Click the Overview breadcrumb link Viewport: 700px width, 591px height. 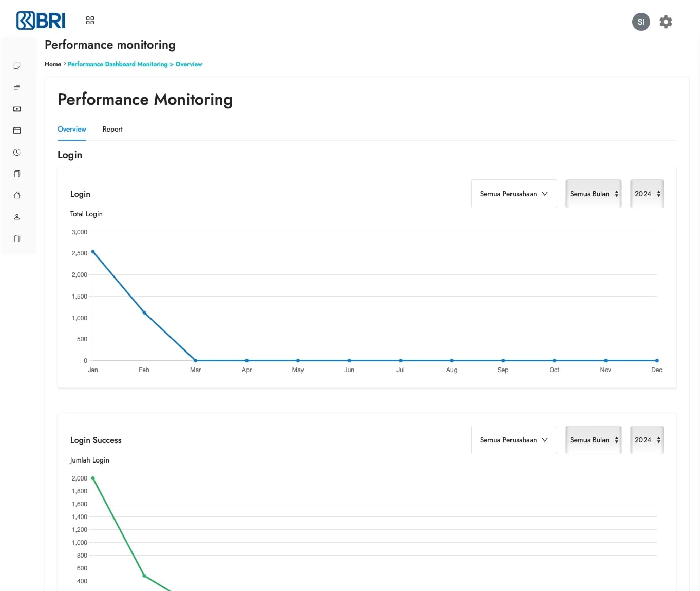coord(189,64)
